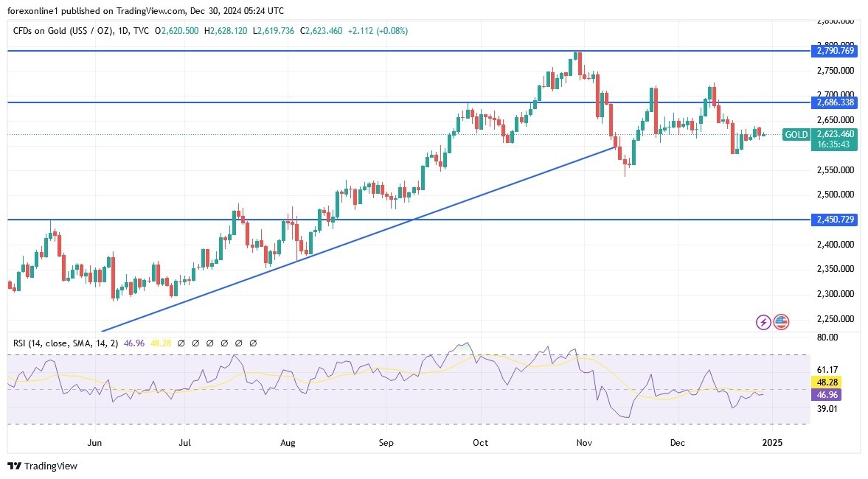Click the TradingView logo at bottom left

coord(41,466)
